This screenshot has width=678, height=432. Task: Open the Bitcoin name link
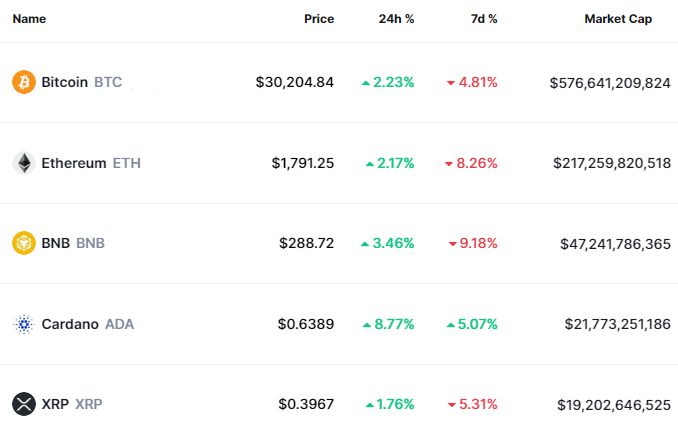pos(65,82)
